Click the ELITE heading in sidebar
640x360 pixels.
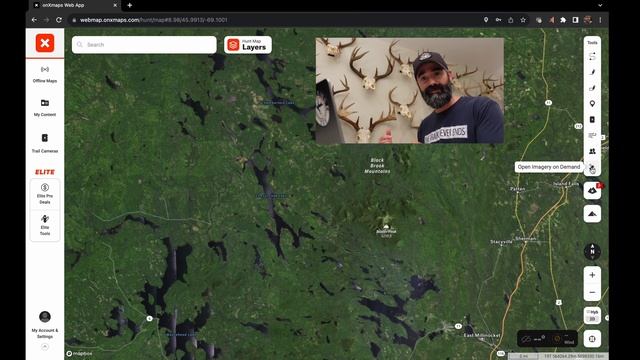pyautogui.click(x=45, y=172)
